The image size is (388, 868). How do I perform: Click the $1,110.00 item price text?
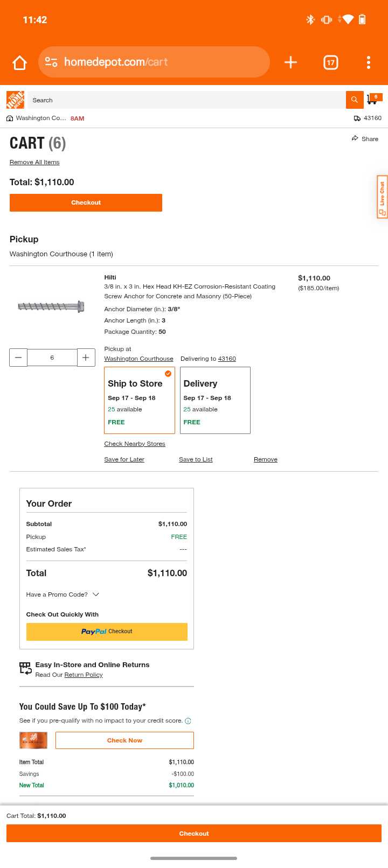point(314,278)
